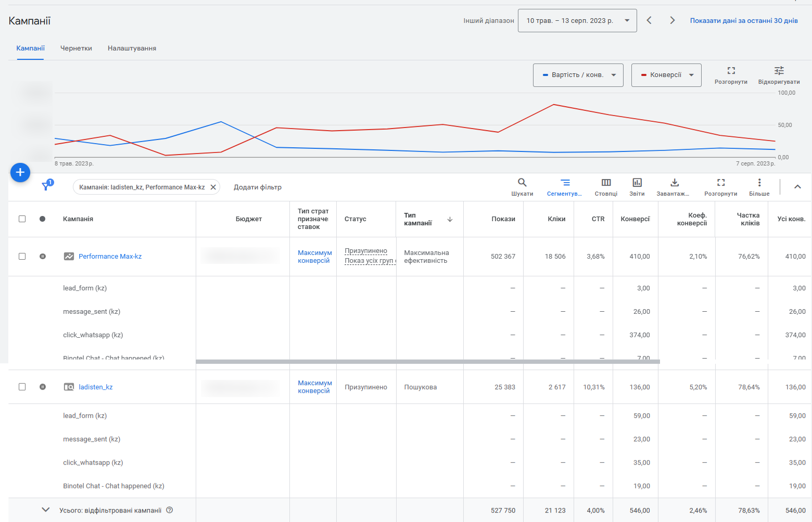
Task: Switch to the Налаштування tab
Action: coord(132,48)
